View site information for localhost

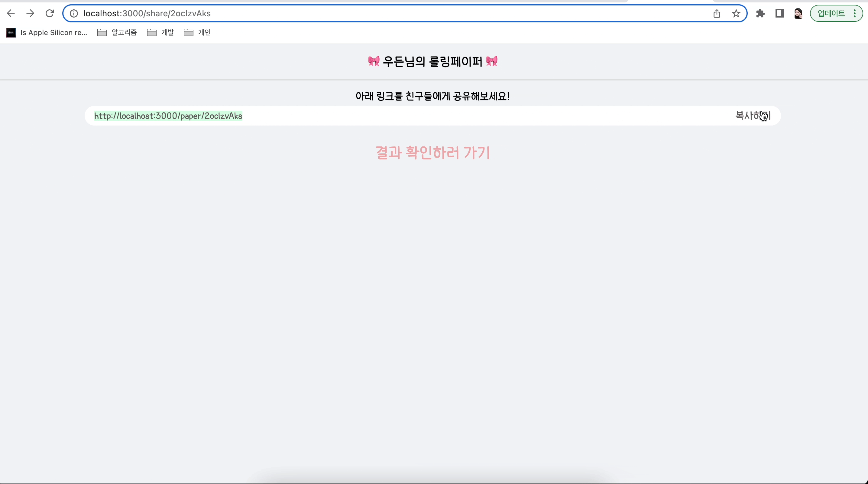73,14
